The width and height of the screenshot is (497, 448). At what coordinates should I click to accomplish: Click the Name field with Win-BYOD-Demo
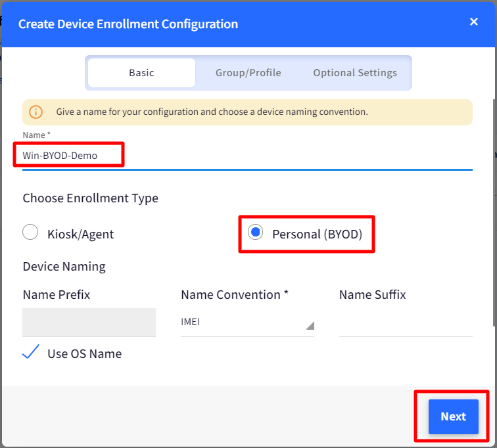click(247, 156)
